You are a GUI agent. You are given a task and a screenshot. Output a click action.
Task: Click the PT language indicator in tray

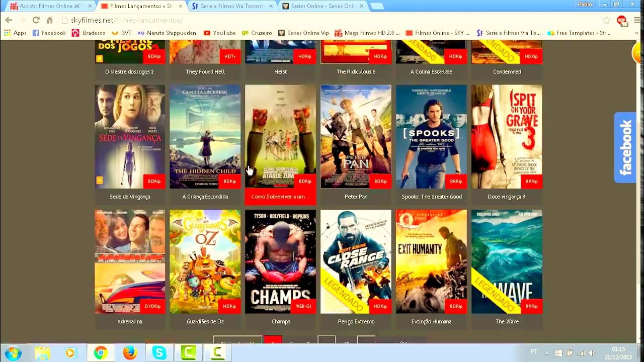[x=534, y=353]
